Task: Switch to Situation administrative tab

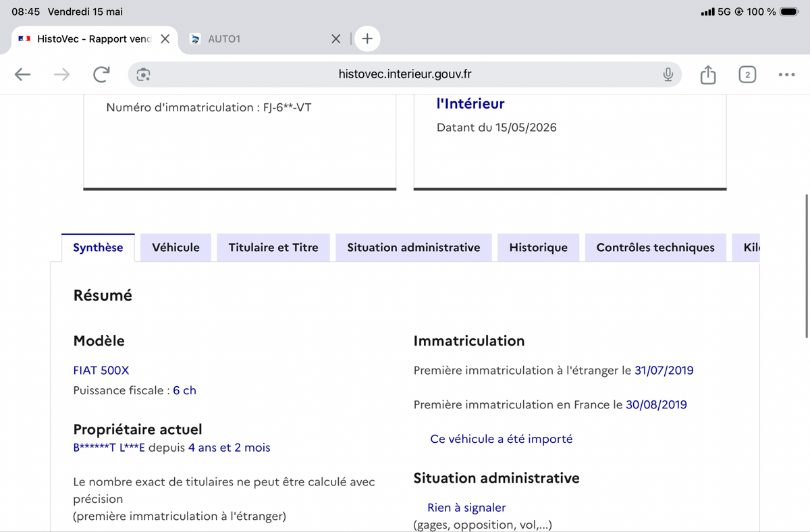Action: point(414,248)
